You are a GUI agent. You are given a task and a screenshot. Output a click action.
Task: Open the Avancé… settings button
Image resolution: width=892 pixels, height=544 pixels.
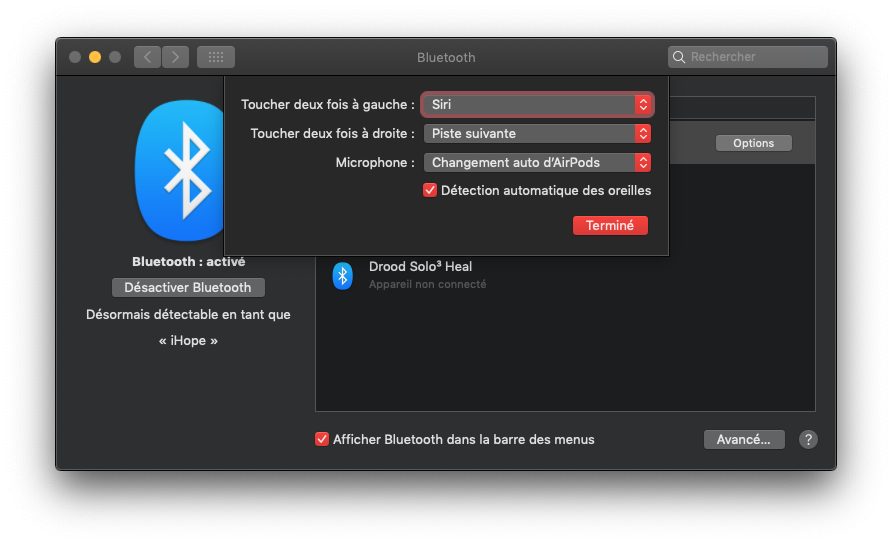click(x=744, y=439)
